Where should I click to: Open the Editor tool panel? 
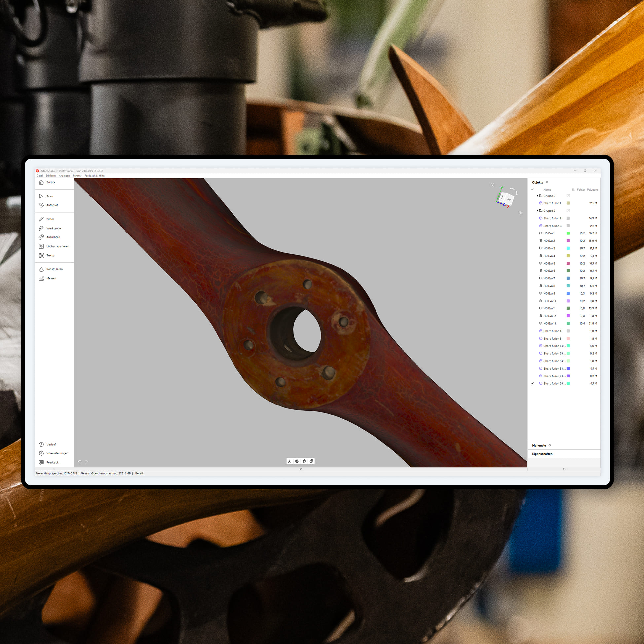[x=46, y=219]
